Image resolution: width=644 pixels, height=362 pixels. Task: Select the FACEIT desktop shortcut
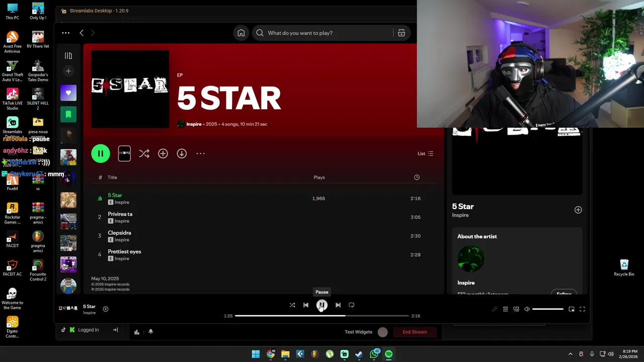tap(12, 239)
